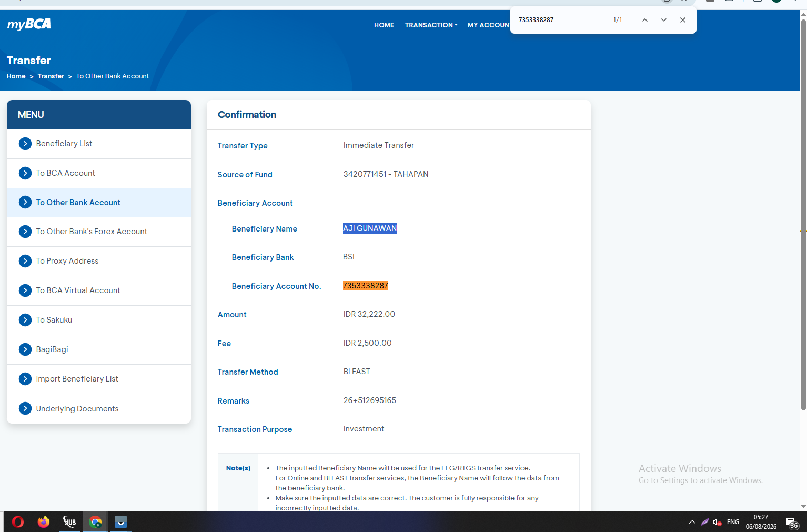Screen dimensions: 807x532
Task: Open Opera from the taskbar
Action: [x=17, y=522]
